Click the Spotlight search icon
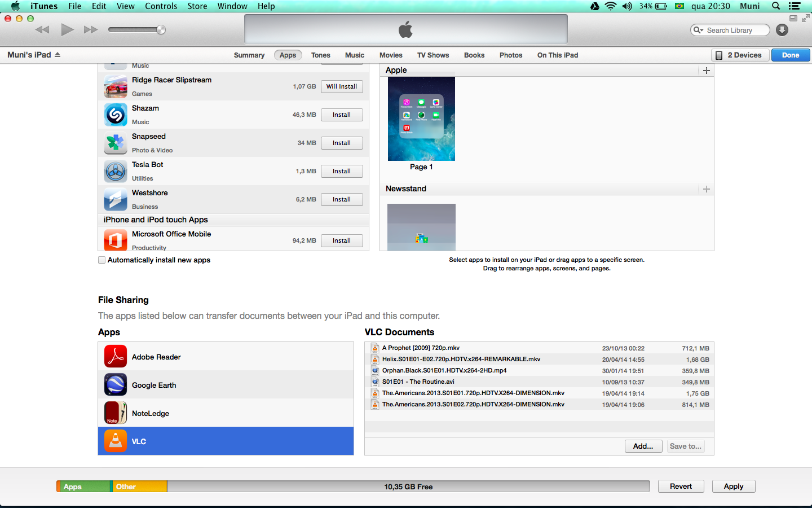 (x=776, y=6)
